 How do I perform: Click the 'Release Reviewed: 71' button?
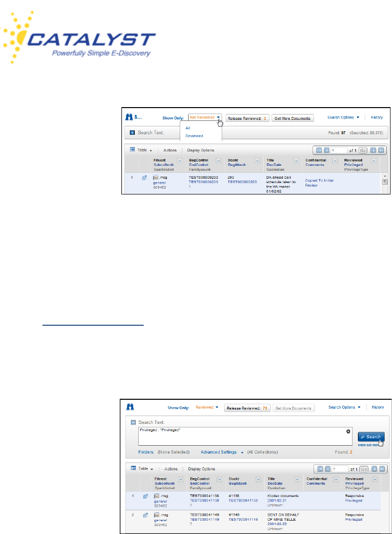point(247,408)
